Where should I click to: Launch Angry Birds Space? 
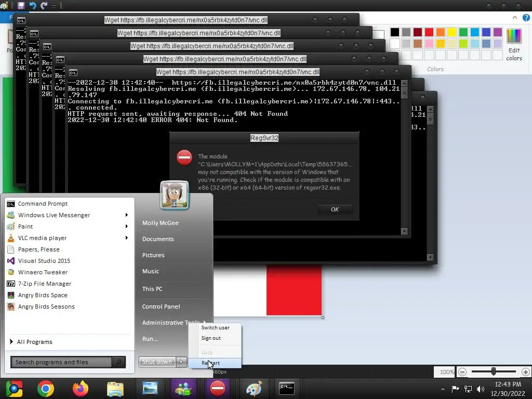(x=70, y=295)
